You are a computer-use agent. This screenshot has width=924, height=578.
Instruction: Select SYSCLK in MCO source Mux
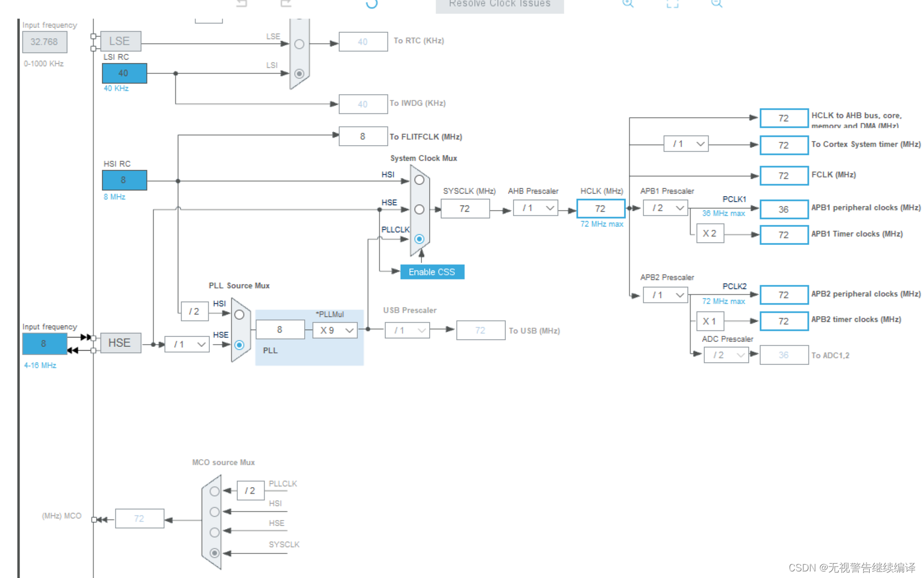click(214, 553)
